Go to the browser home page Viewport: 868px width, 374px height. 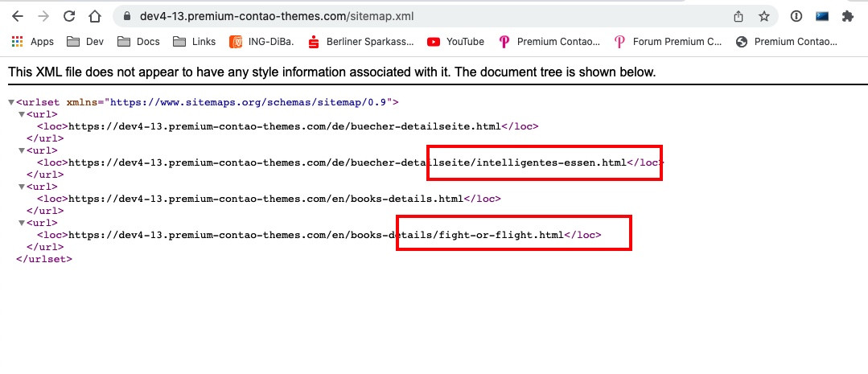[95, 16]
